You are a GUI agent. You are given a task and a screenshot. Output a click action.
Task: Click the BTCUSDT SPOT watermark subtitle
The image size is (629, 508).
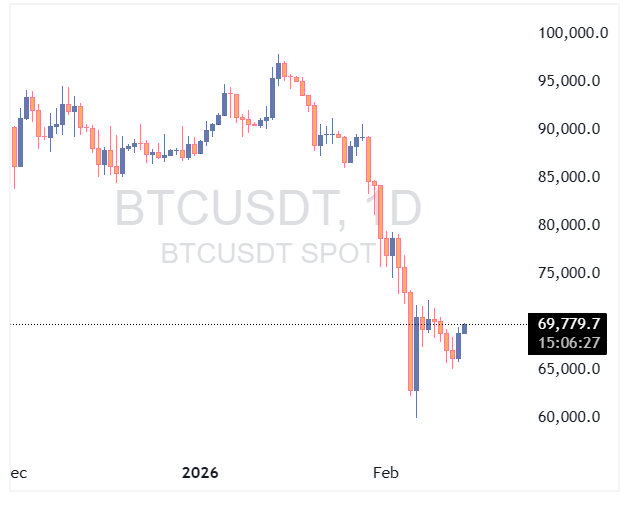pyautogui.click(x=268, y=253)
